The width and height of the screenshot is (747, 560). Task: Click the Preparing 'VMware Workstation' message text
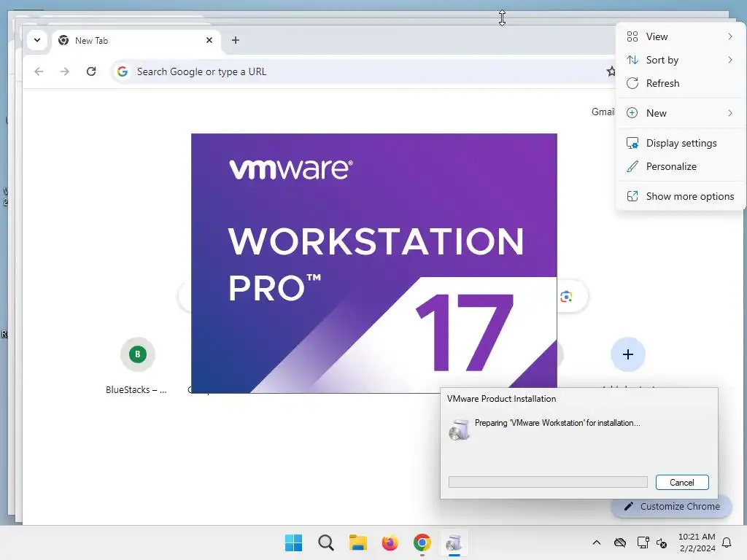tap(557, 423)
